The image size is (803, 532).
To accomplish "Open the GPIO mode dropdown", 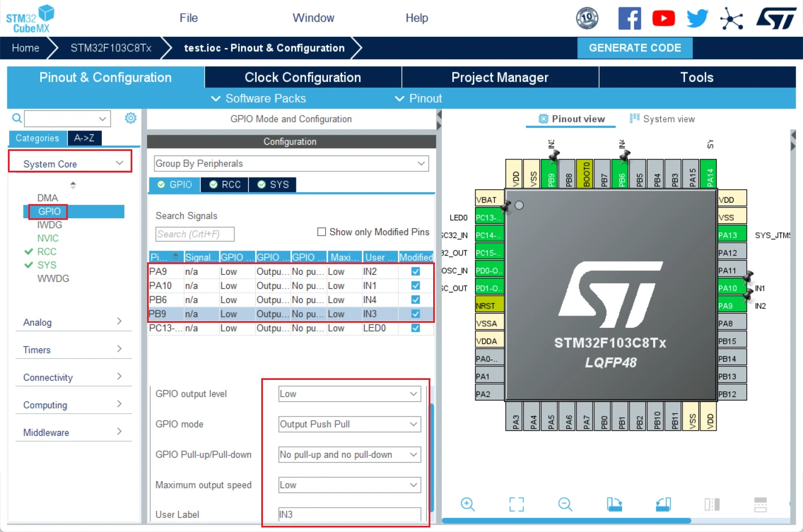I will 349,424.
